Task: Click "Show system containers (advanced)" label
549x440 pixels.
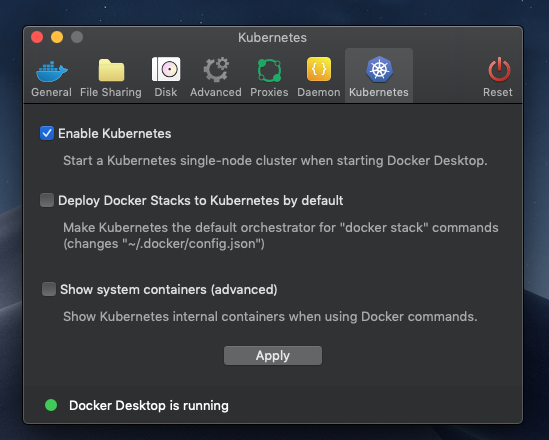Action: click(169, 289)
